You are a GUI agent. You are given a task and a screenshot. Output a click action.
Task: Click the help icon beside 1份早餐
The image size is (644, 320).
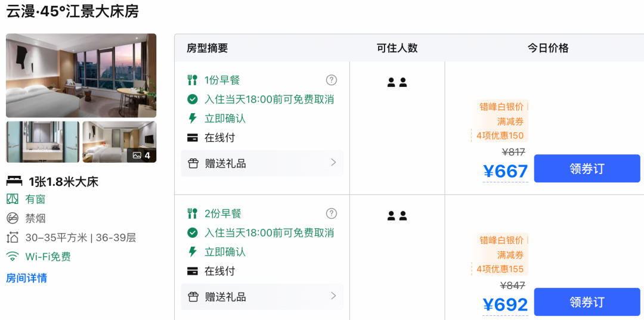coord(331,80)
